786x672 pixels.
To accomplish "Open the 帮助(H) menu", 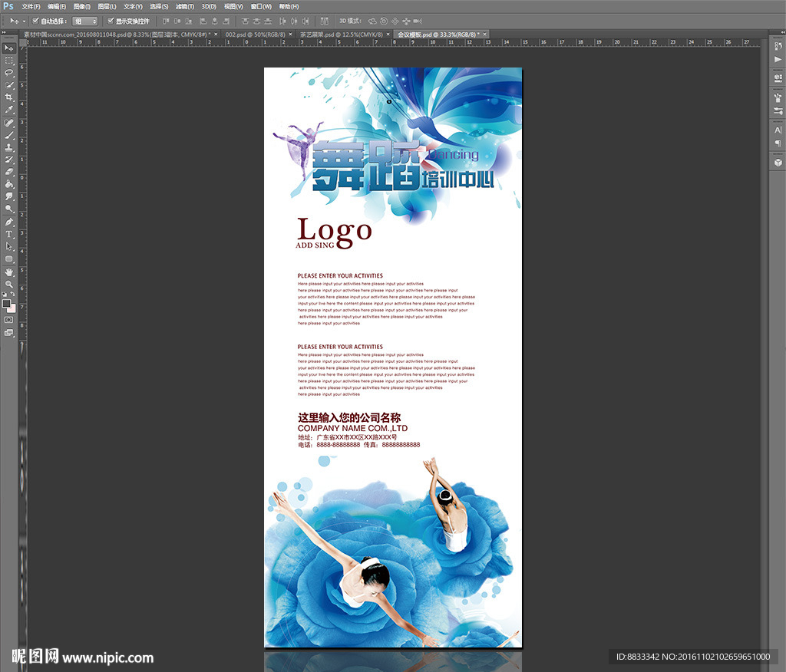I will tap(289, 6).
